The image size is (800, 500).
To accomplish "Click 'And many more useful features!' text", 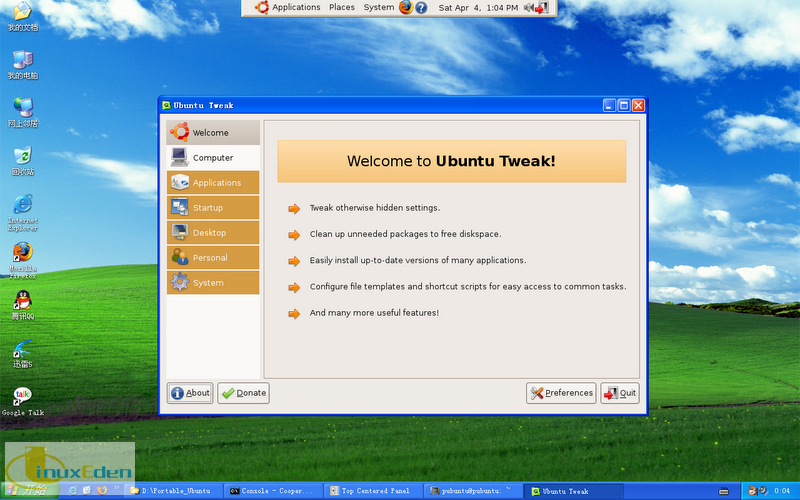I will point(374,313).
